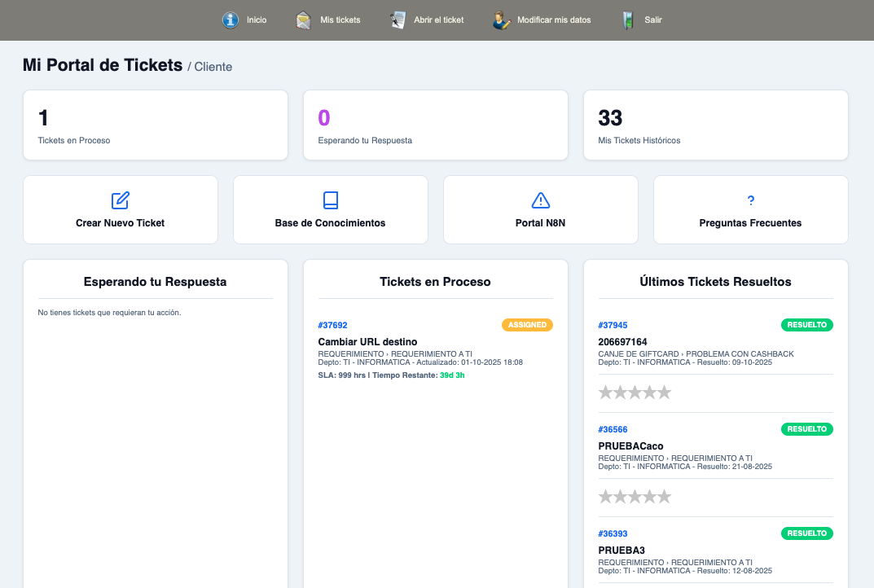Screen dimensions: 874x588
Task: Click the Tickets en Proceso counter card
Action: [x=155, y=125]
